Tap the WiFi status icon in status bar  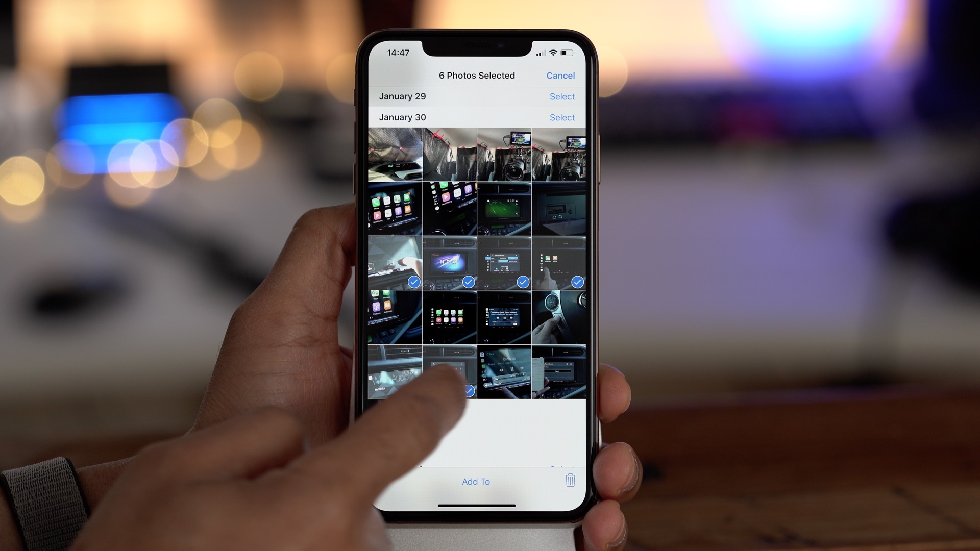tap(553, 53)
